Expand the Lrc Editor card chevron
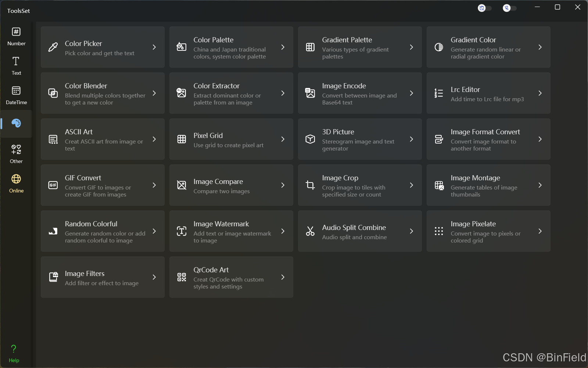 [x=540, y=93]
